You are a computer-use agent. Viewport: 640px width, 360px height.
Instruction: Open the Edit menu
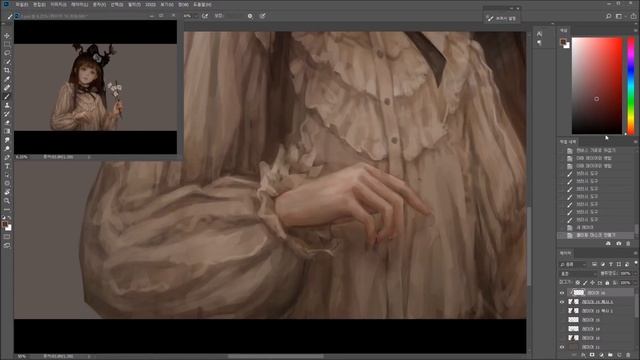[40, 4]
